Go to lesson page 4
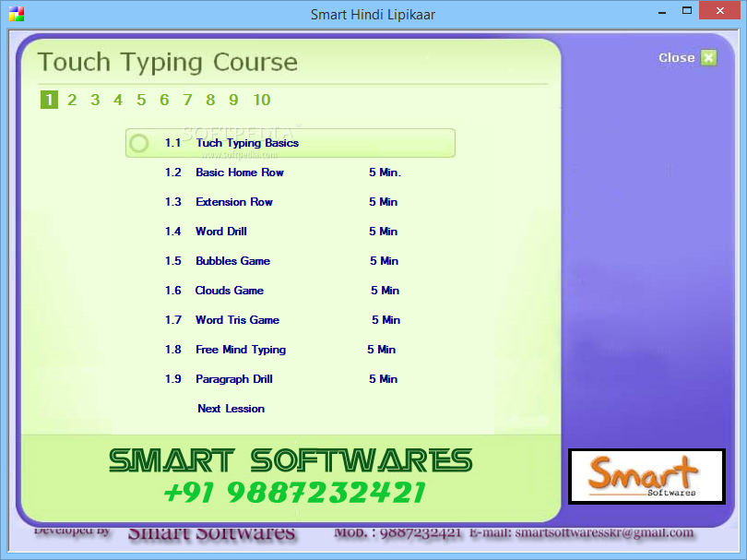This screenshot has width=747, height=560. pos(118,100)
